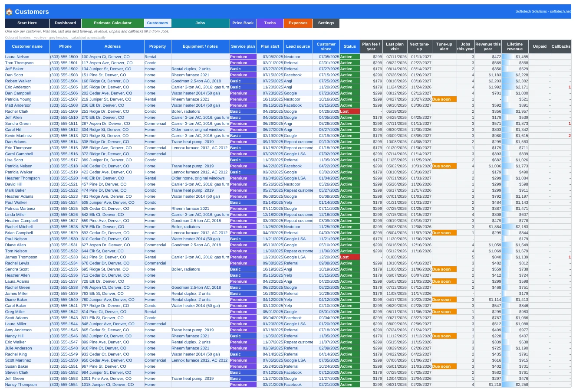Open Dan Scott's Premium service plan cell
Screen dimensions: 576x392
tap(243, 75)
